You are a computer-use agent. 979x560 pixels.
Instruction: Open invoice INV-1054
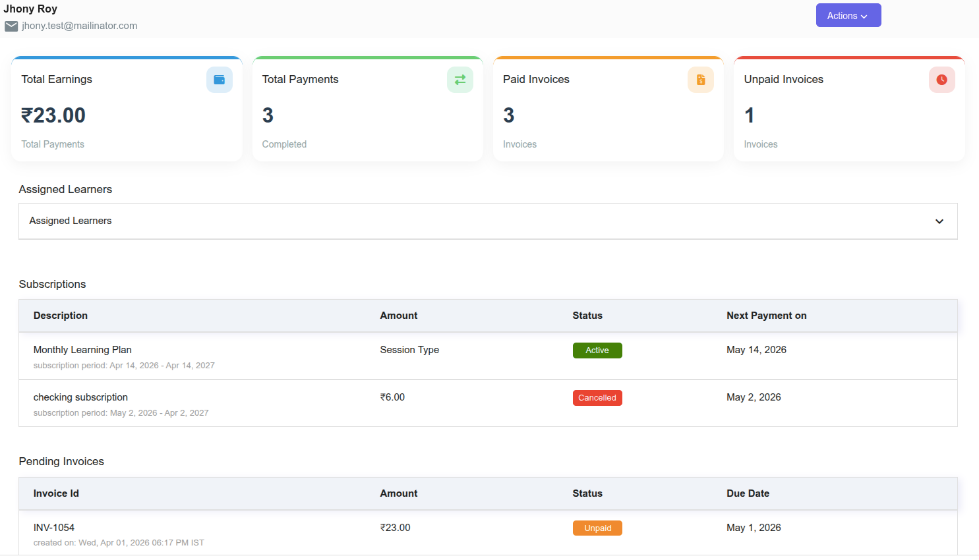54,528
